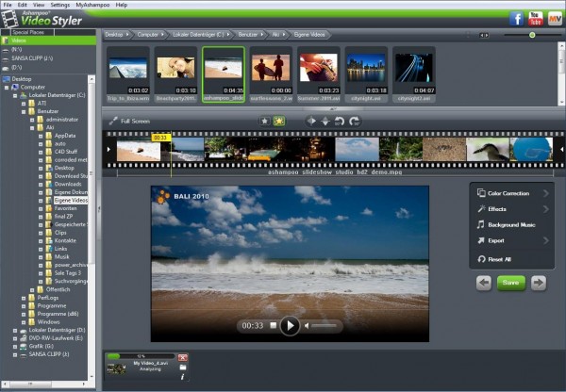
Task: Click the back arrow beside Save
Action: click(484, 283)
